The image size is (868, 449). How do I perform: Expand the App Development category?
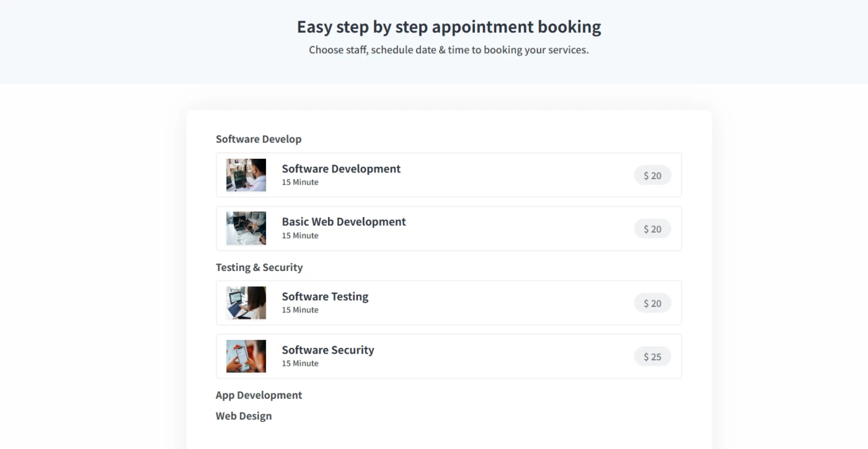pos(259,395)
